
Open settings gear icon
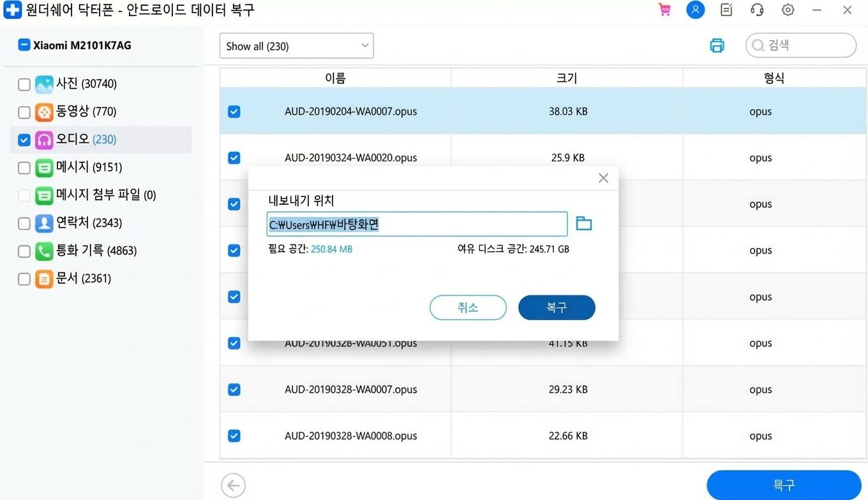coord(788,10)
